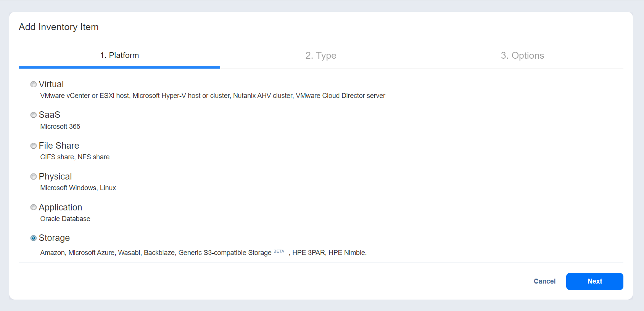Select the Virtual platform radio button
This screenshot has height=311, width=644.
(x=34, y=84)
